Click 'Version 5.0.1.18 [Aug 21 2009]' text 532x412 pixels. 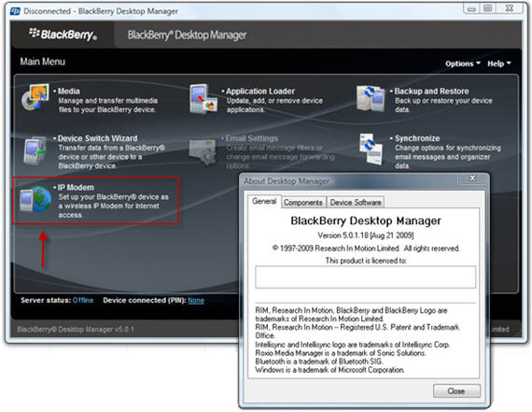coord(366,235)
